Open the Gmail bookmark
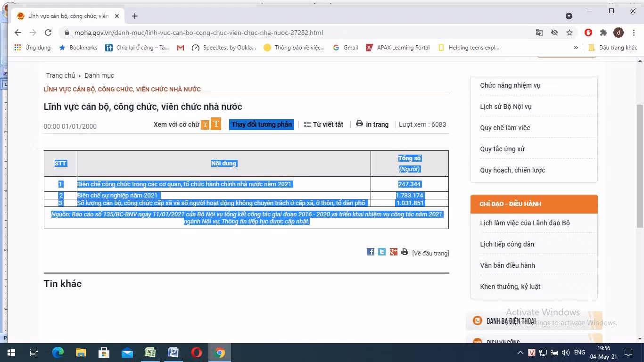This screenshot has height=362, width=644. tap(345, 48)
